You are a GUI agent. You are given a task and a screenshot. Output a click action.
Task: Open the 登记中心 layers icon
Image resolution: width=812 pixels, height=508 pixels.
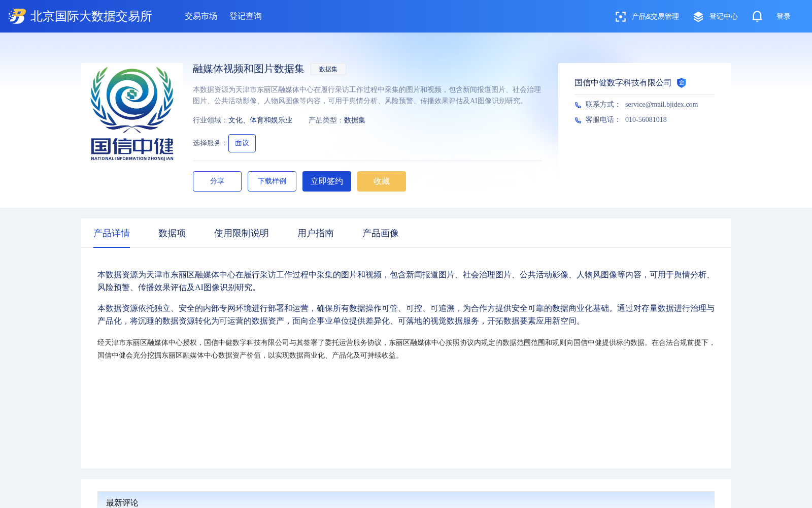(698, 17)
